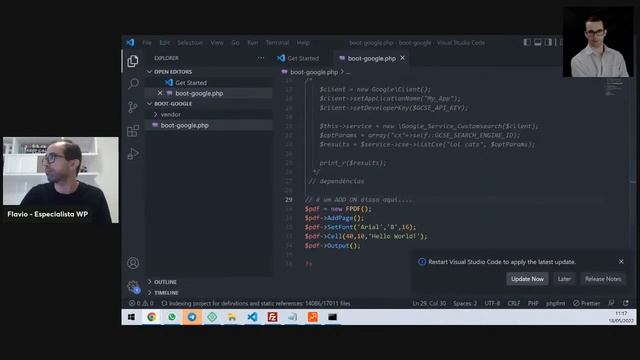Close boot-google.php in Open Editors list
640x360 pixels.
pos(160,93)
